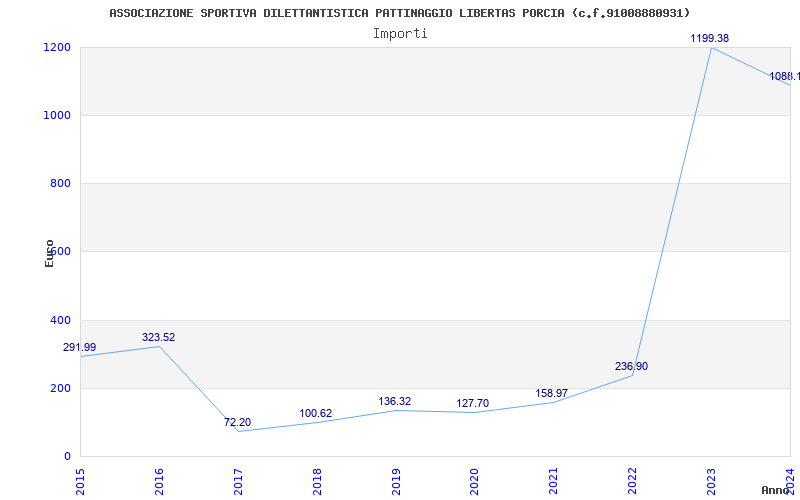Click the 127.70 data label
Viewport: 800px width, 500px height.
(x=472, y=404)
